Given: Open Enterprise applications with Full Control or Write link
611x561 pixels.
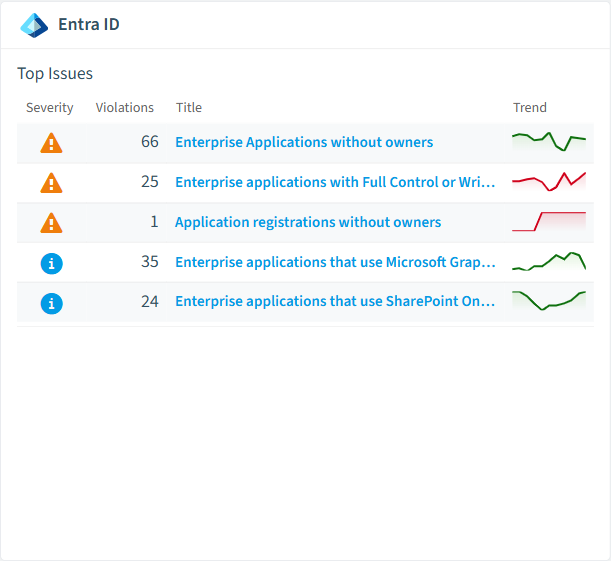Looking at the screenshot, I should pos(335,182).
